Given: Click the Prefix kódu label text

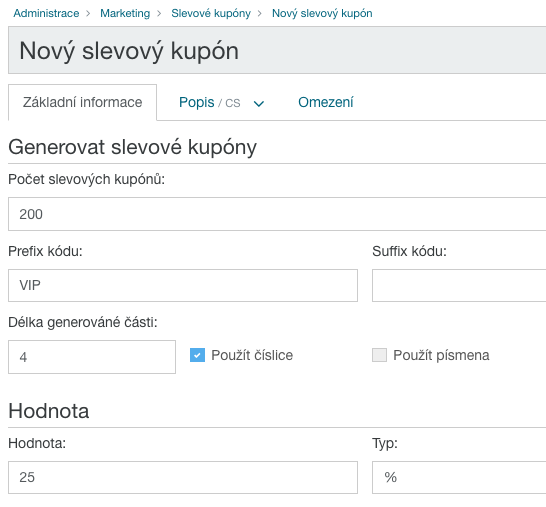Looking at the screenshot, I should [x=45, y=251].
